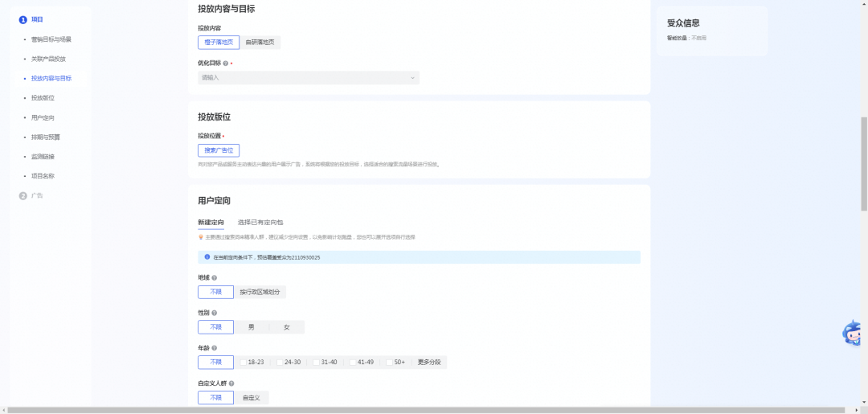Go to 排期与预算 in sidebar
The image size is (868, 414).
(45, 137)
